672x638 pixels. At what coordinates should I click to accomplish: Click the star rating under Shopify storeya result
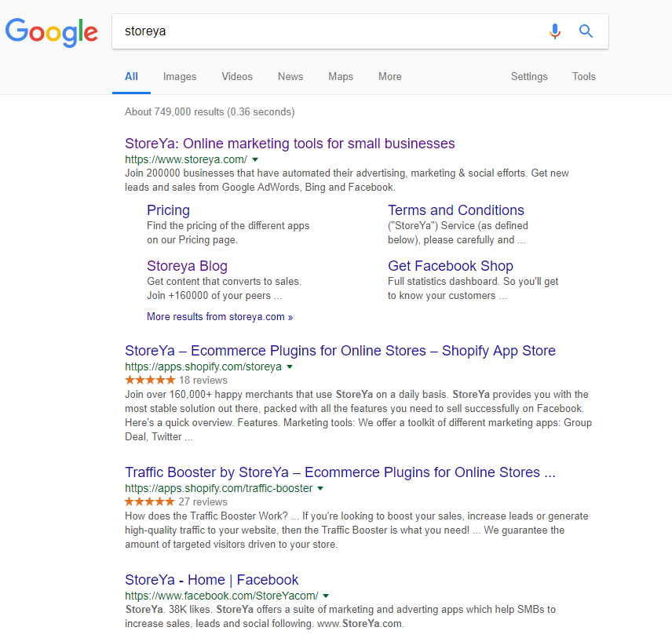click(x=150, y=381)
